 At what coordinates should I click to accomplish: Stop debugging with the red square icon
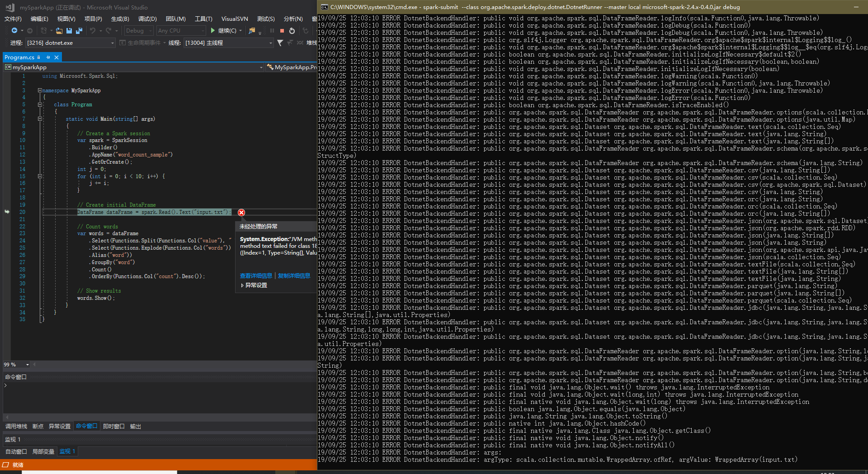coord(282,31)
